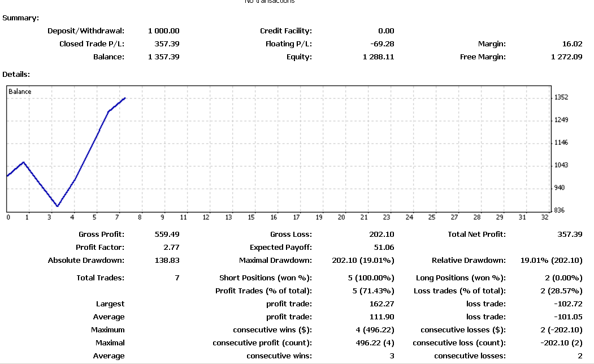This screenshot has height=364, width=594.
Task: Click the Details: heading
Action: [16, 75]
